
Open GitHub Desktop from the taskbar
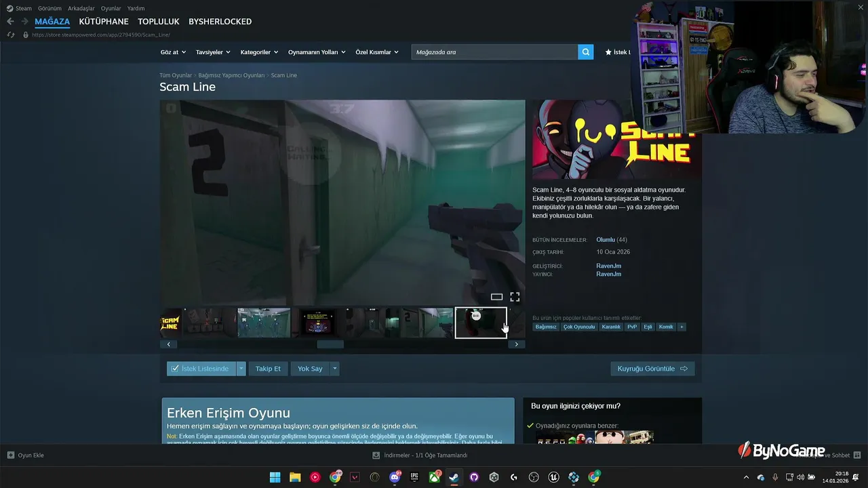[x=474, y=477]
